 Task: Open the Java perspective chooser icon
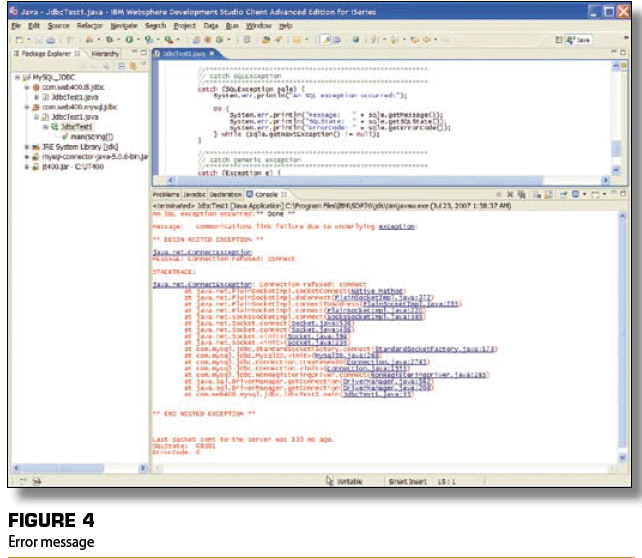(x=558, y=40)
